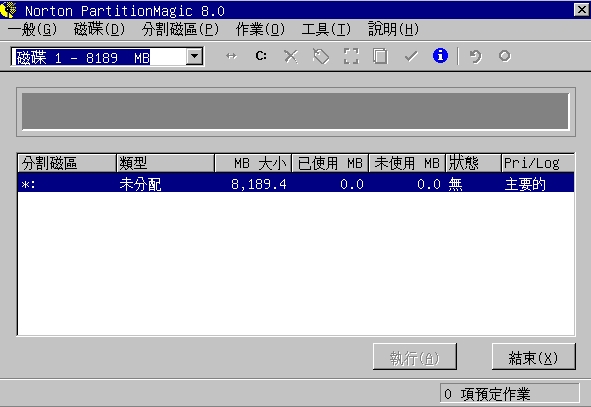The width and height of the screenshot is (591, 407).
Task: Click the format partition dashed-square icon
Action: pos(351,57)
